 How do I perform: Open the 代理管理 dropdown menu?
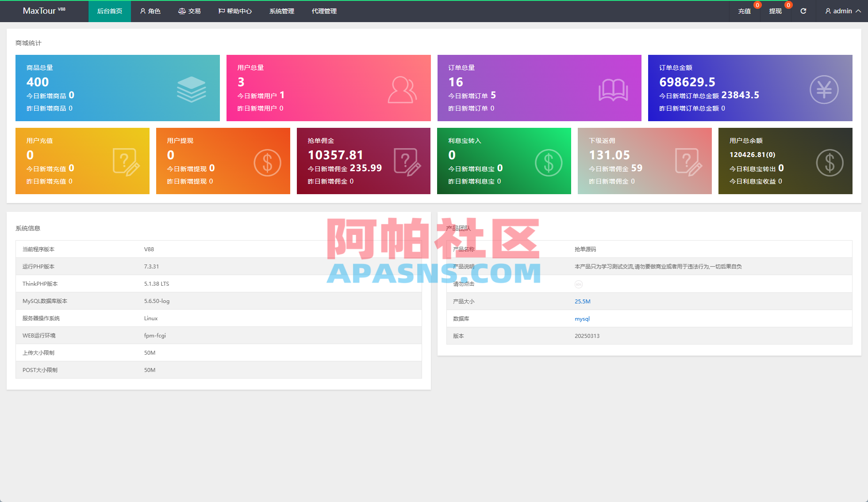pos(323,11)
